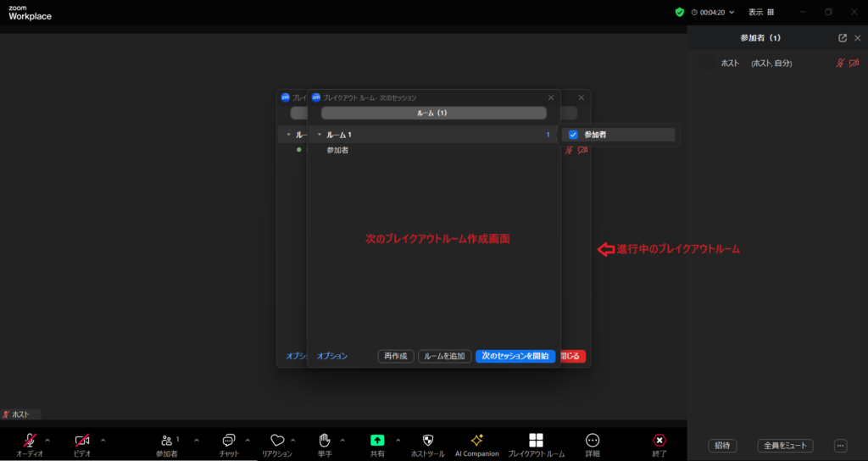The height and width of the screenshot is (461, 868).
Task: Open the AI Companion sparkle icon
Action: pos(476,440)
